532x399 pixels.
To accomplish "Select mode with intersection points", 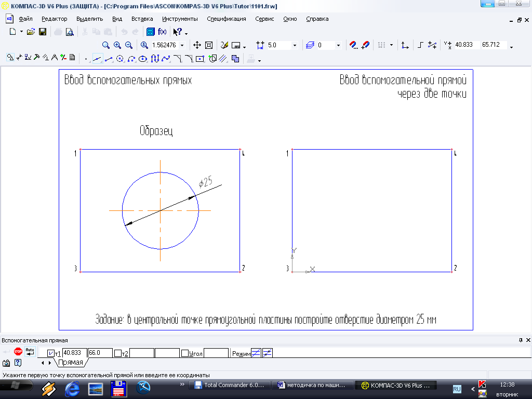I will pos(268,353).
